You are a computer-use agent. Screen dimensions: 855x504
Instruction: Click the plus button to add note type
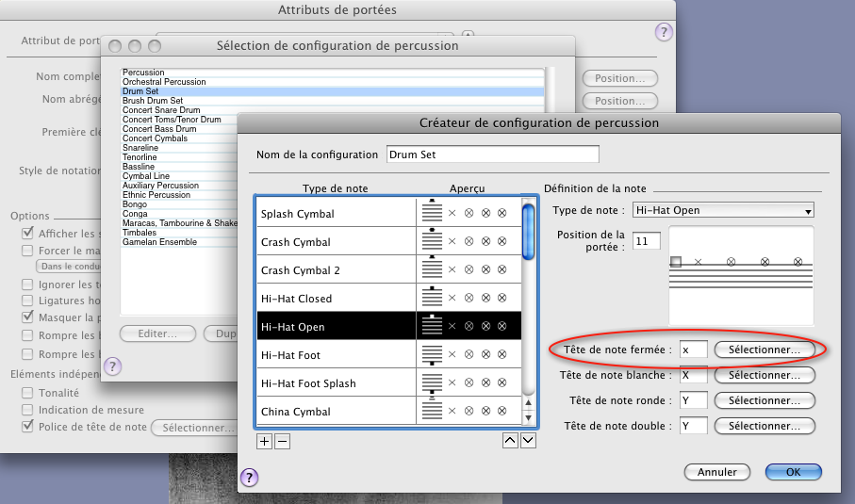point(265,440)
